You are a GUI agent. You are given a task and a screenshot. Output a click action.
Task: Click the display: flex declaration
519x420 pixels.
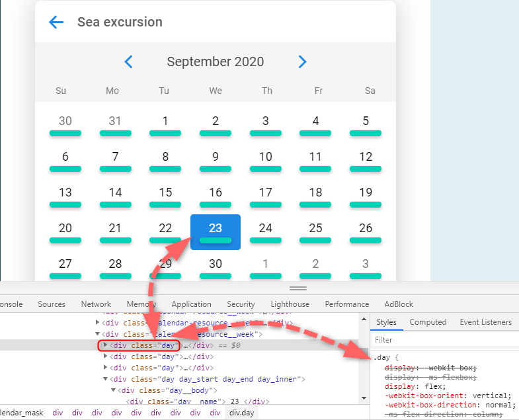click(415, 386)
